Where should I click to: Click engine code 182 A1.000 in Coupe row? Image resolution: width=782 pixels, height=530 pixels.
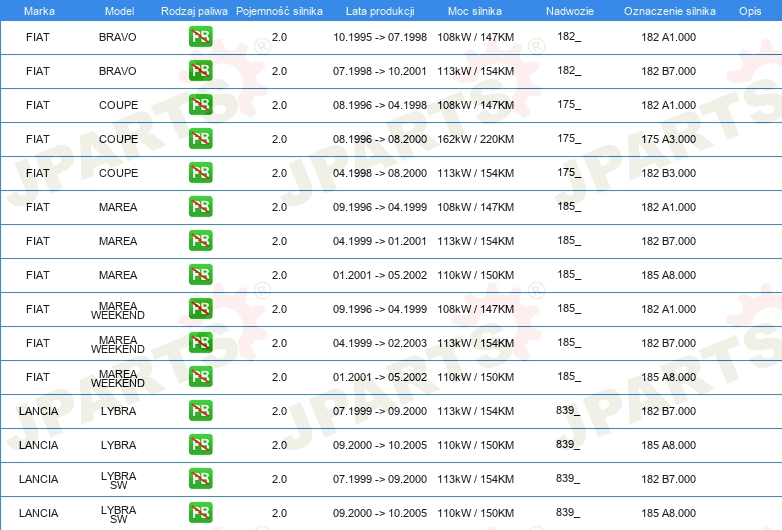coord(668,105)
